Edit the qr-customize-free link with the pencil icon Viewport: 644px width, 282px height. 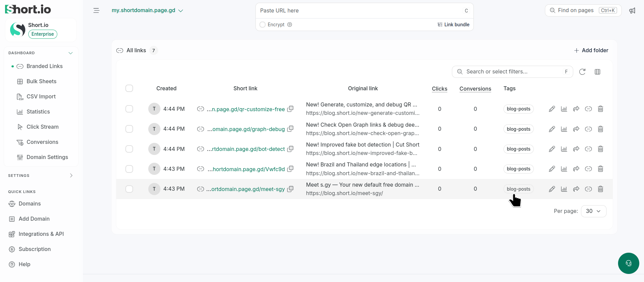[x=552, y=109]
